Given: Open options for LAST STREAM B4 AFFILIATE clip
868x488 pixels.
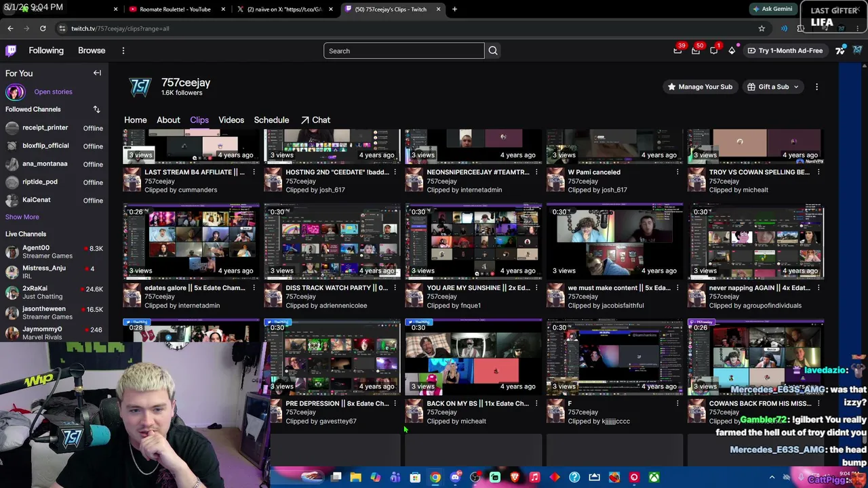Looking at the screenshot, I should click(254, 172).
